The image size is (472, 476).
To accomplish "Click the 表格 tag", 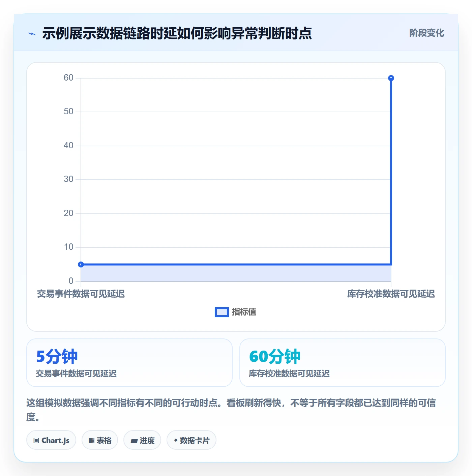I will (x=100, y=440).
